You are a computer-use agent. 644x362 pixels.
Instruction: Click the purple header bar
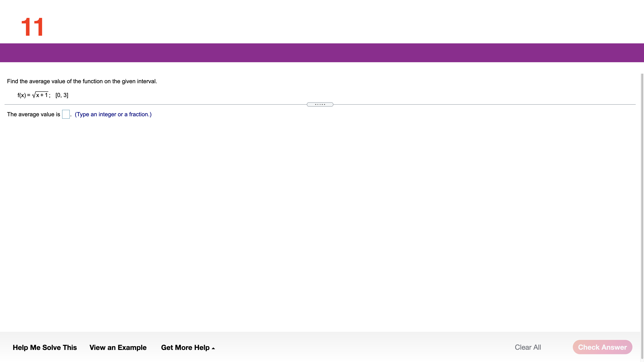click(322, 53)
